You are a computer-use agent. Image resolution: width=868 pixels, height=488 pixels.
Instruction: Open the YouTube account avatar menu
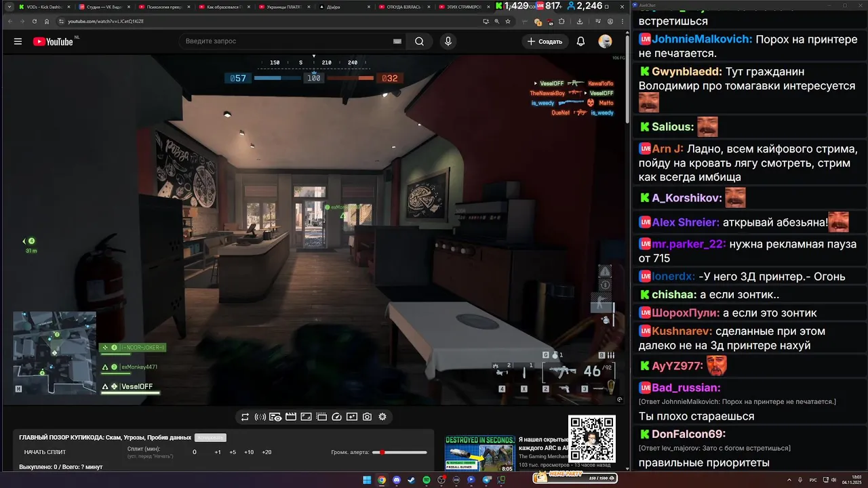point(605,41)
